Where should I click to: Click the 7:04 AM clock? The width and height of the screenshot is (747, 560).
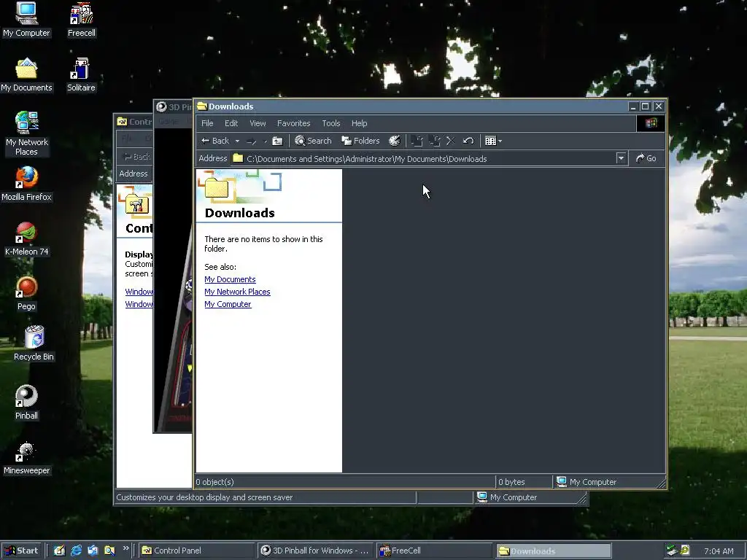coord(719,551)
